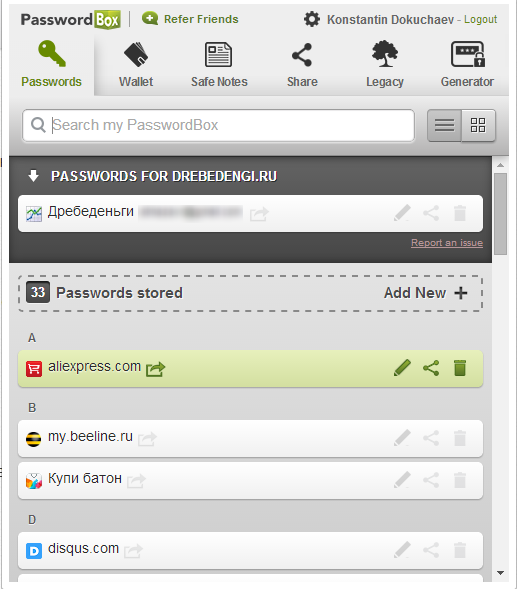Click the Logout link
Screen dimensions: 517x589
point(480,20)
